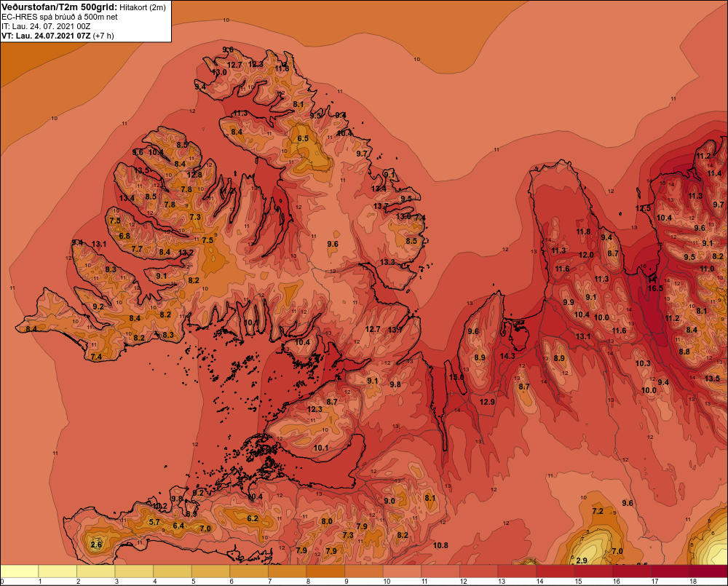Click the 9.0 temperature value
Screen dimensions: 728x586
389,501
